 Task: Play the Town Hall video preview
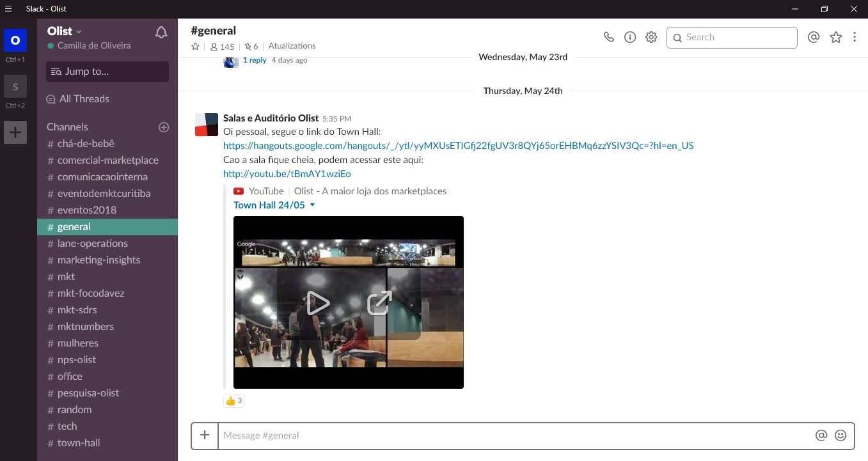coord(317,303)
